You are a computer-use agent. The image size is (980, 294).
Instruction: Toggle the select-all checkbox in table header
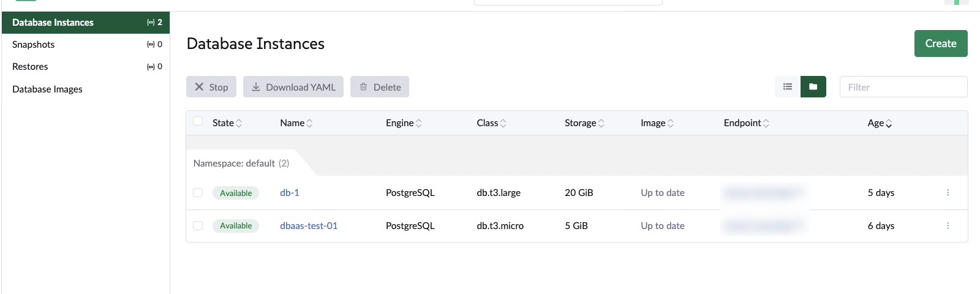(x=198, y=121)
